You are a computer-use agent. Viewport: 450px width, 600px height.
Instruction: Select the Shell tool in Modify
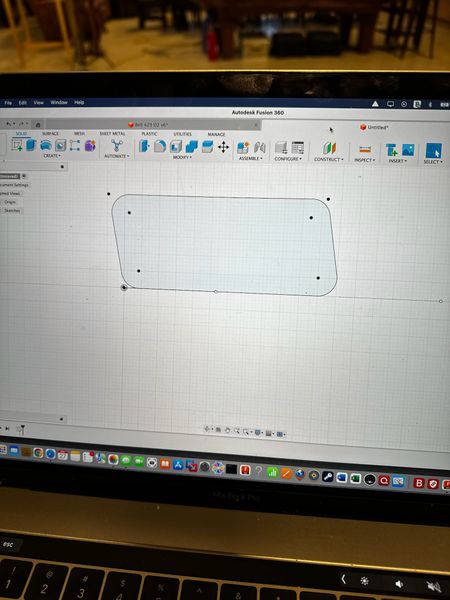[176, 147]
